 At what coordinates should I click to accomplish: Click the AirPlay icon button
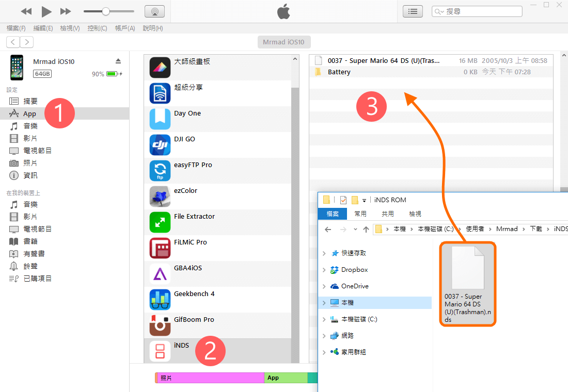click(x=154, y=11)
